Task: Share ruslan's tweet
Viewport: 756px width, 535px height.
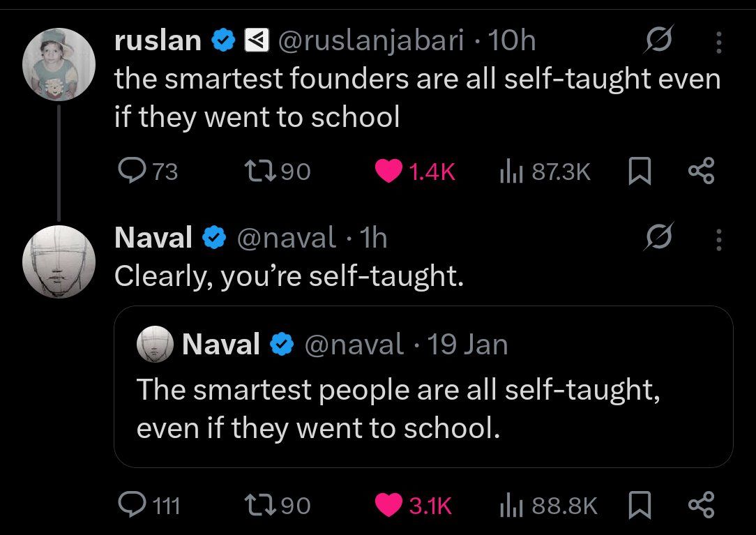Action: (x=701, y=171)
